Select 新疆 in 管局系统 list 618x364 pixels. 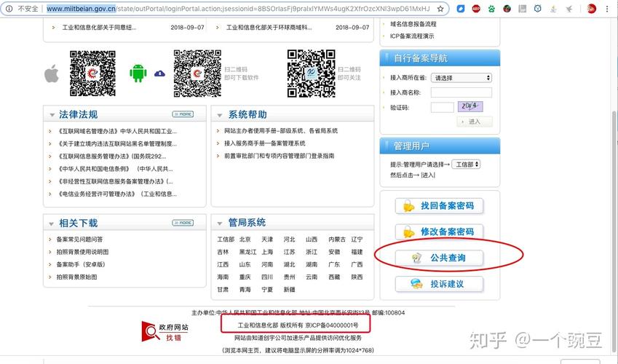tap(289, 290)
